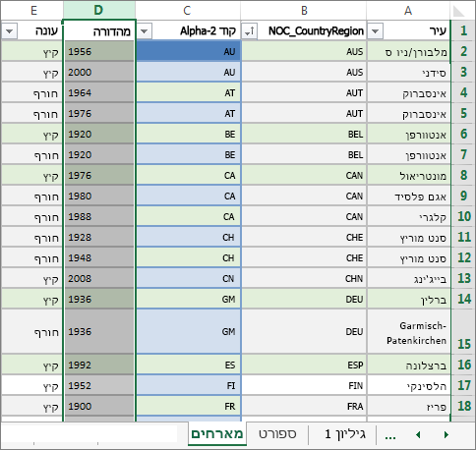476x450 pixels.
Task: Open filter dropdown for Alpha-2 קוד column
Action: pos(144,31)
